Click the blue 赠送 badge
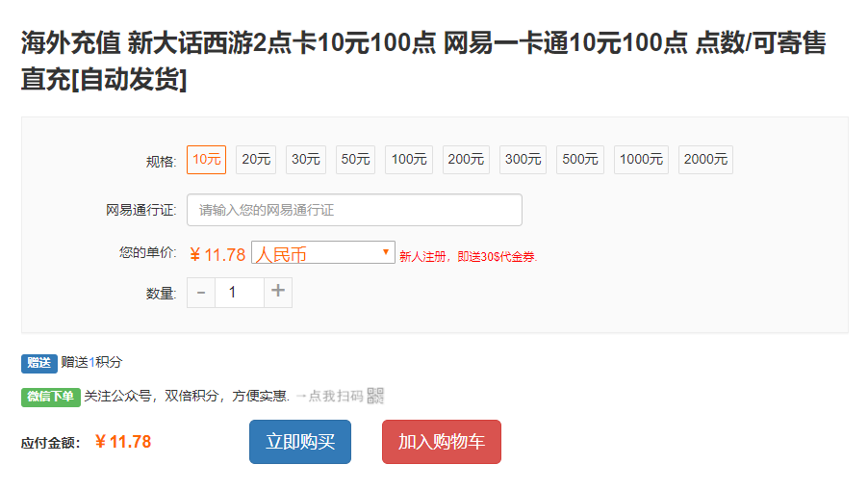 coord(39,363)
